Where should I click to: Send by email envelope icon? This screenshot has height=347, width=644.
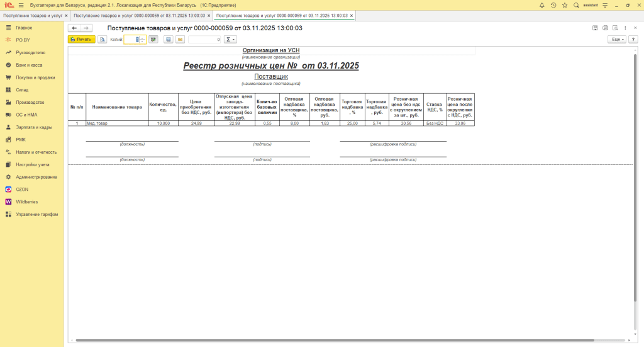click(x=180, y=40)
